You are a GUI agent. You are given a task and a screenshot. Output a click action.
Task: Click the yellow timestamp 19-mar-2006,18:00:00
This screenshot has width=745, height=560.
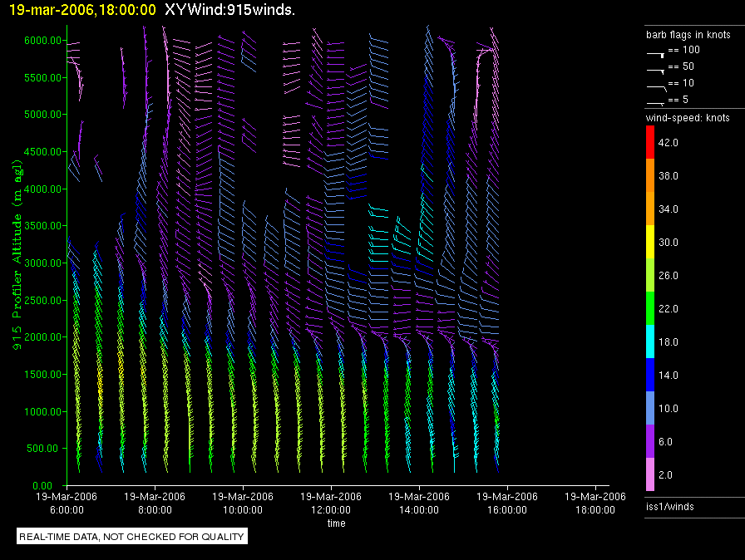(81, 10)
